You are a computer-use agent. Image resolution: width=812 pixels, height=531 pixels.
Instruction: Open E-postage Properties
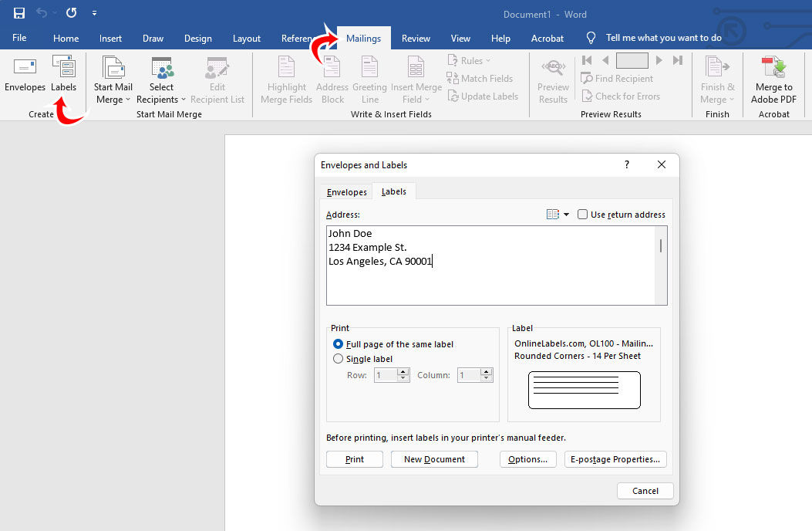click(615, 458)
